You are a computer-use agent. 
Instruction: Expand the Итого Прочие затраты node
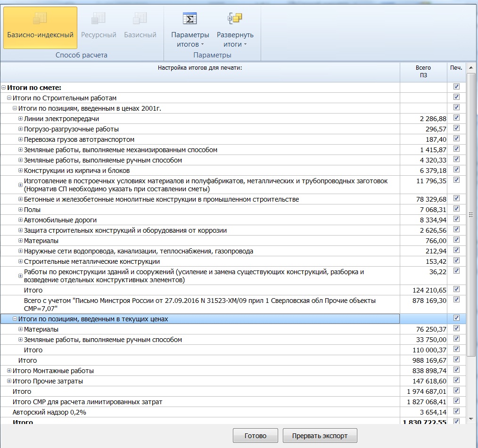tap(9, 381)
